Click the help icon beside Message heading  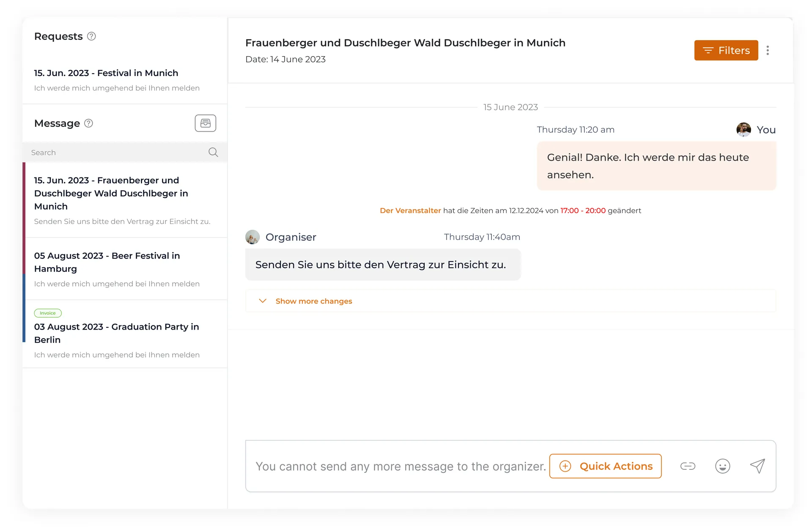[88, 123]
